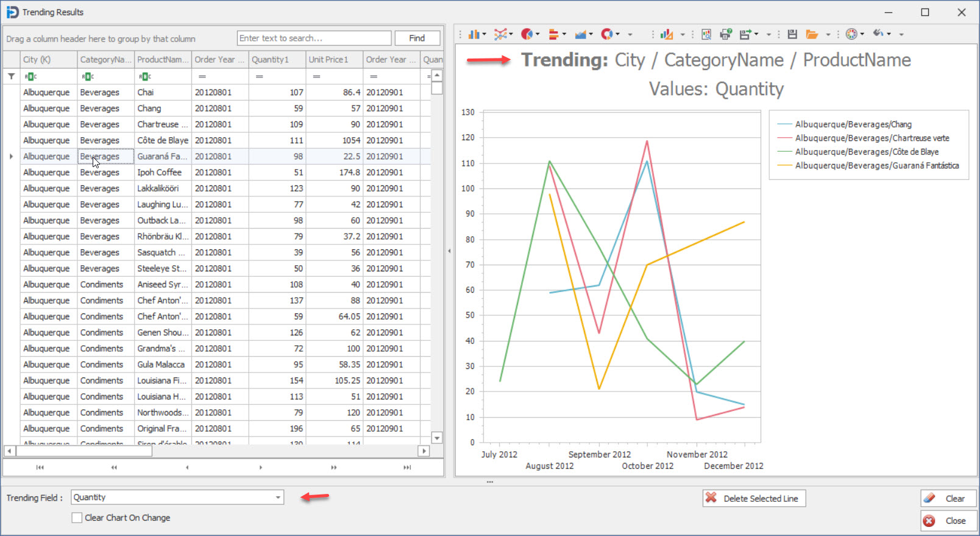The width and height of the screenshot is (980, 536).
Task: Toggle Albuquerque/Beverages/Chang legend entry
Action: coord(853,124)
